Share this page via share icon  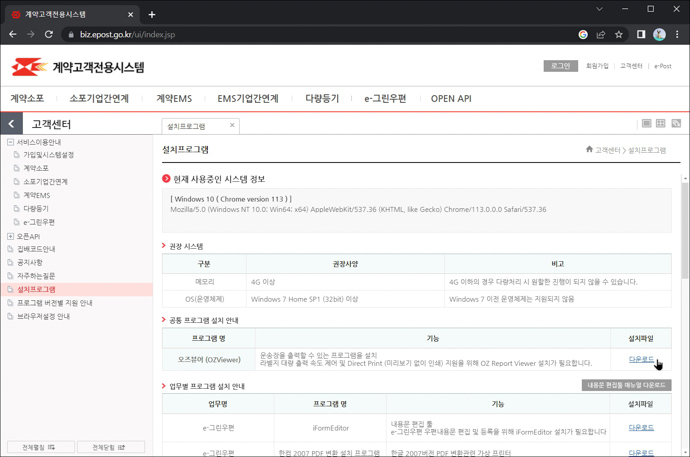tap(601, 34)
